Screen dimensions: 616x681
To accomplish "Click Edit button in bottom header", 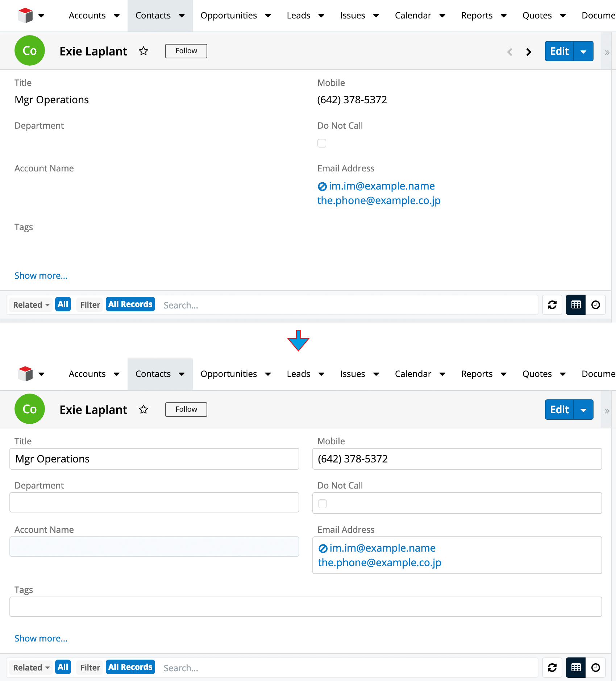I will [559, 410].
